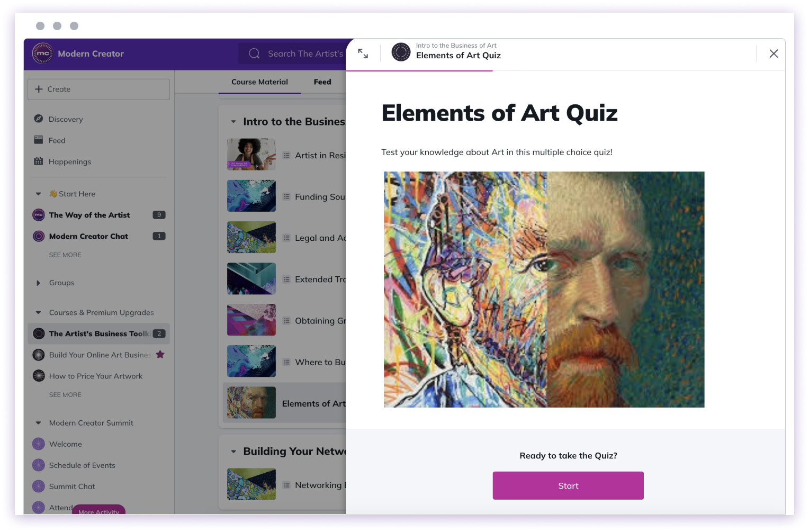The height and width of the screenshot is (532, 809).
Task: Click the expand fullscreen arrows icon
Action: tap(363, 53)
